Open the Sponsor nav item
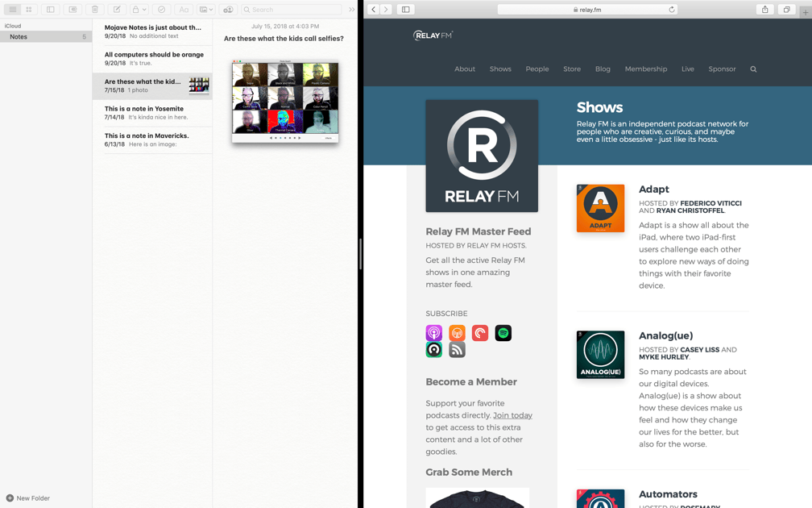This screenshot has width=812, height=508. click(x=722, y=69)
